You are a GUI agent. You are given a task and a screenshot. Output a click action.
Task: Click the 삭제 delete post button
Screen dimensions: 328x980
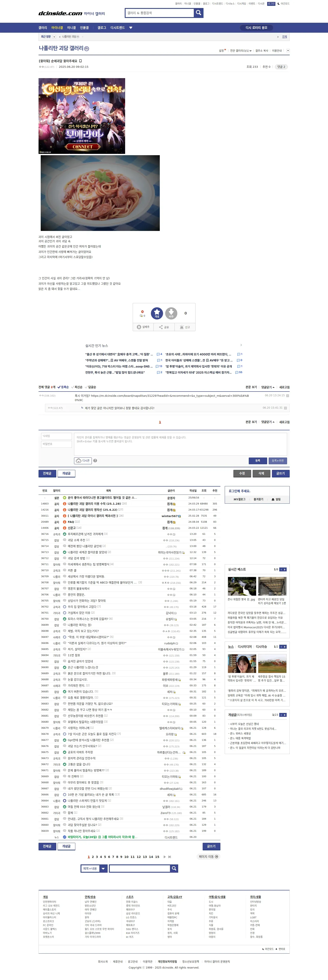click(x=261, y=473)
